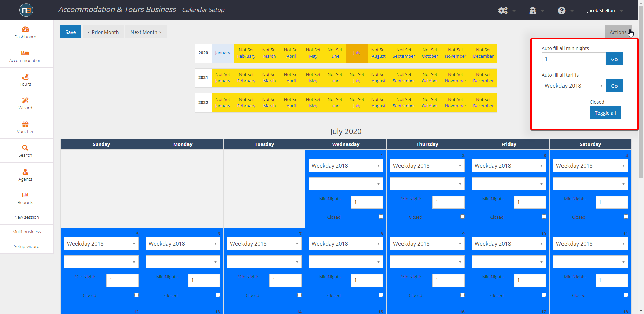The width and height of the screenshot is (644, 314).
Task: Open the Wizard wand icon
Action: [x=25, y=100]
